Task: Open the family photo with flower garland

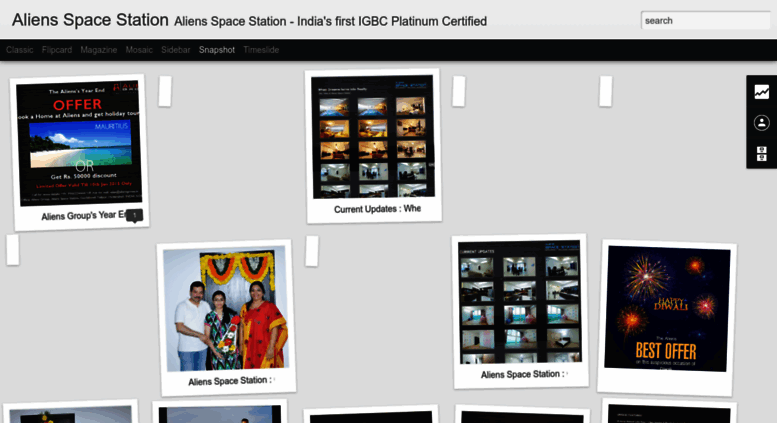Action: click(x=226, y=309)
